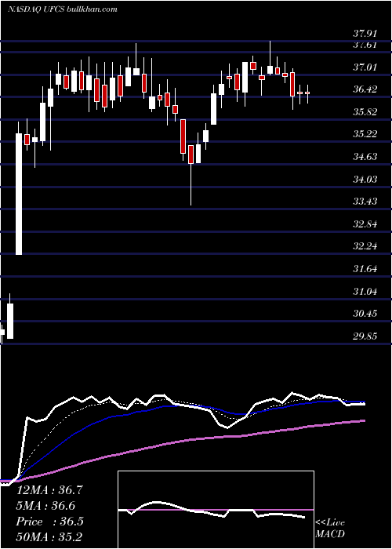
Task: Click the tall white gap-up candle from 32.24
Action: click(x=19, y=194)
